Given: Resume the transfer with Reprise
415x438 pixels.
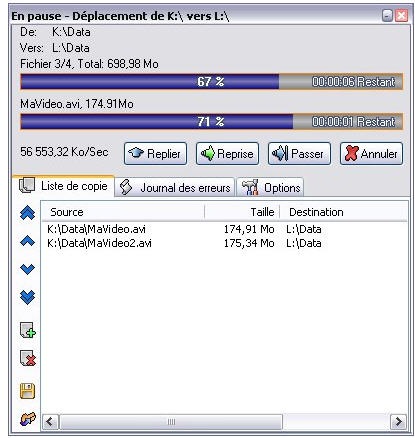Looking at the screenshot, I should pyautogui.click(x=227, y=154).
